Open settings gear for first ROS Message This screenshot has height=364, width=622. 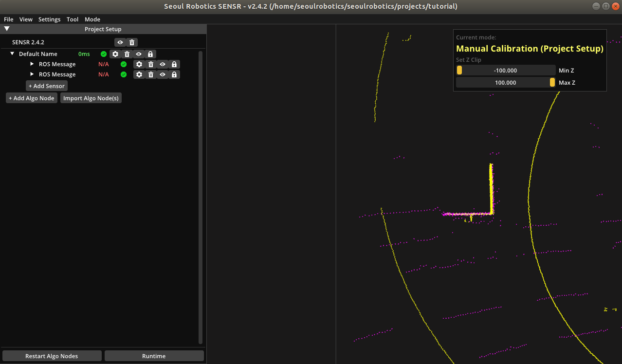(x=139, y=64)
